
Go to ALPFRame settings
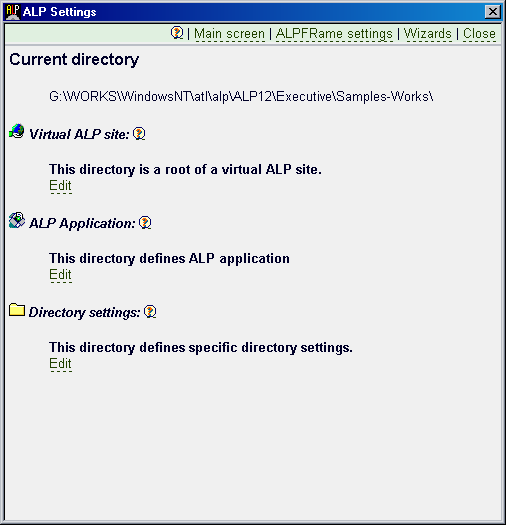334,33
